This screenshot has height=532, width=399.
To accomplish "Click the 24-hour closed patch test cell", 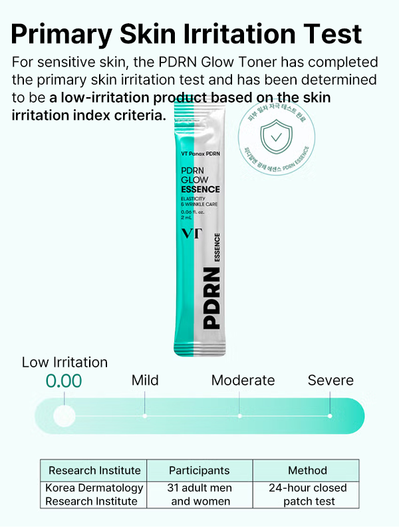I will (x=307, y=494).
